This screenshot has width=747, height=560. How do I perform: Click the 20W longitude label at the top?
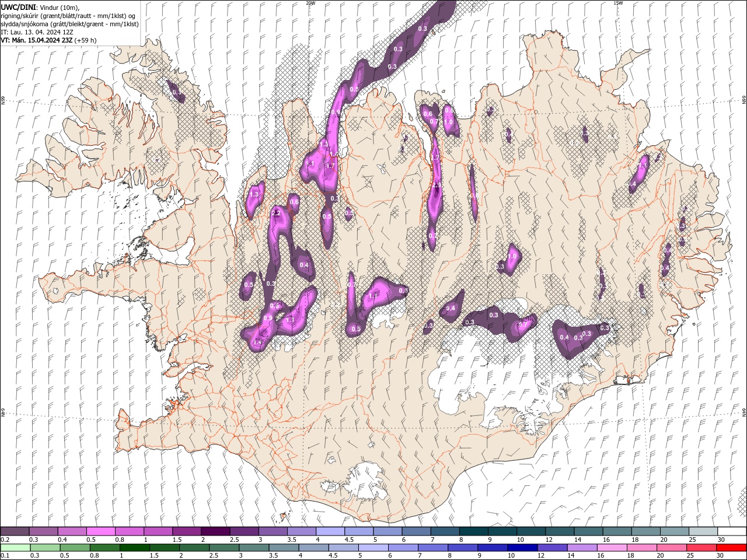click(310, 3)
